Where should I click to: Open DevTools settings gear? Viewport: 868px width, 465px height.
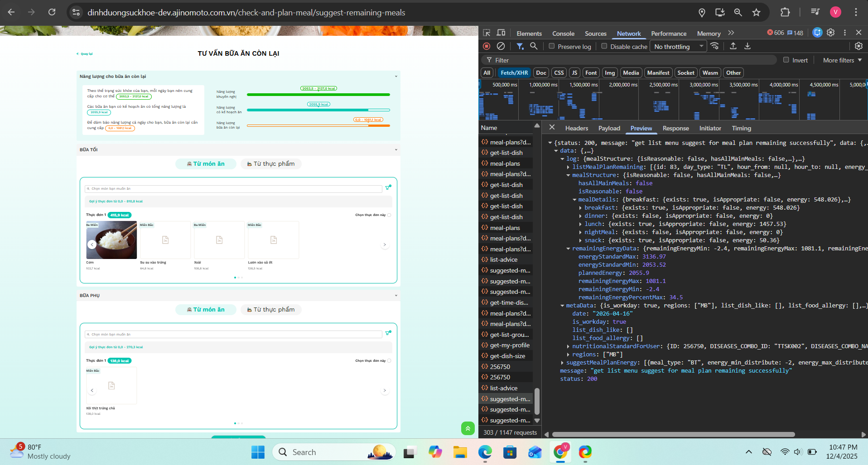point(830,33)
